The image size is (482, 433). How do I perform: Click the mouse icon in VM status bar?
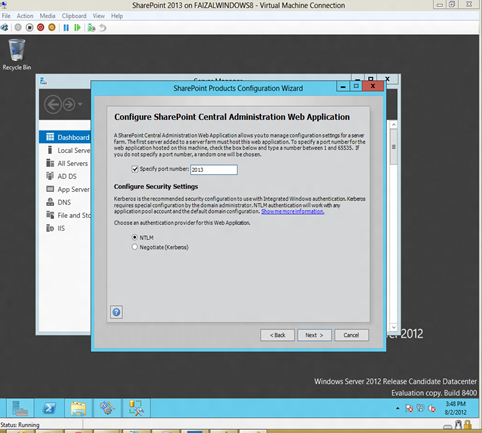[x=459, y=424]
